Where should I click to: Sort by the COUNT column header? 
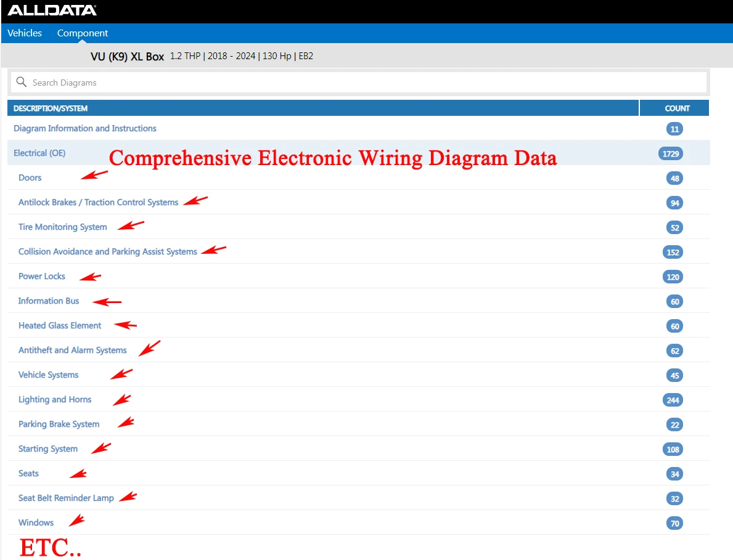676,108
